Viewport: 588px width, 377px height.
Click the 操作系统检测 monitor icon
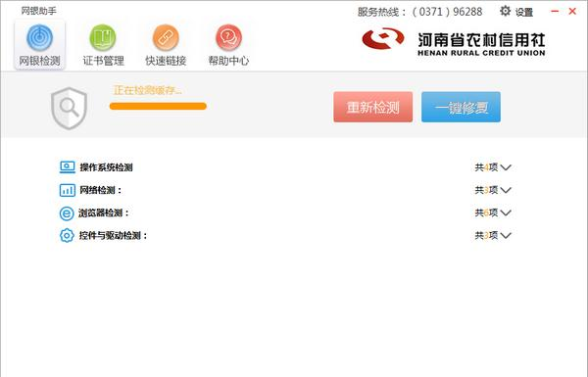coord(68,167)
